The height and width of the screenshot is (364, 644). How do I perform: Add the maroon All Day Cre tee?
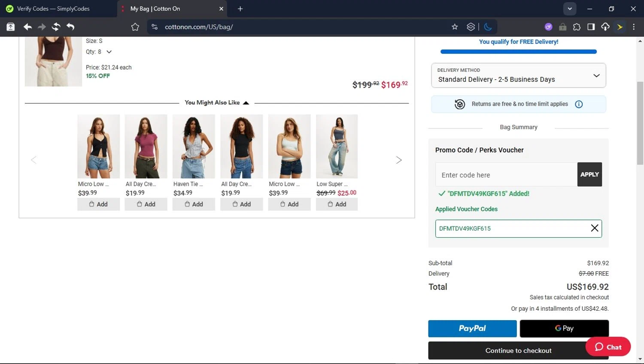click(x=146, y=204)
